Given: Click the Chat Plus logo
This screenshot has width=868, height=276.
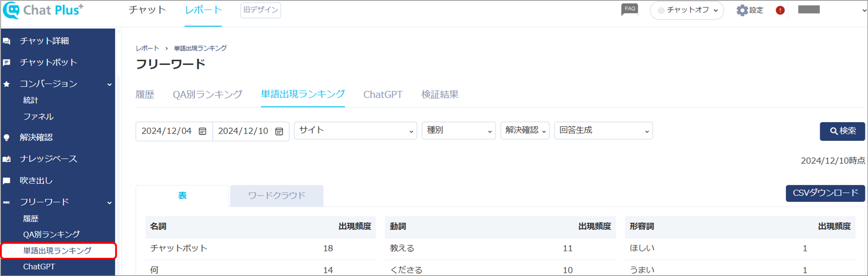Looking at the screenshot, I should point(43,10).
